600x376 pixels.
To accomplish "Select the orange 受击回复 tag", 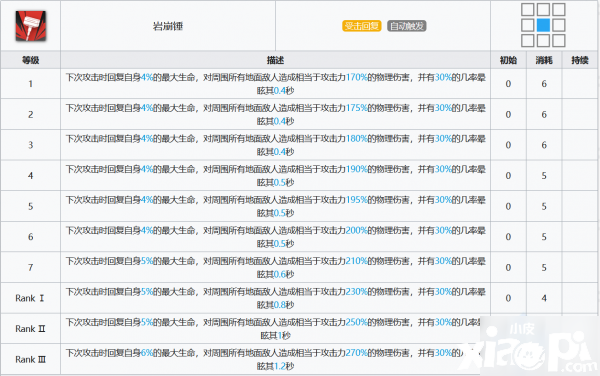I will [x=362, y=26].
